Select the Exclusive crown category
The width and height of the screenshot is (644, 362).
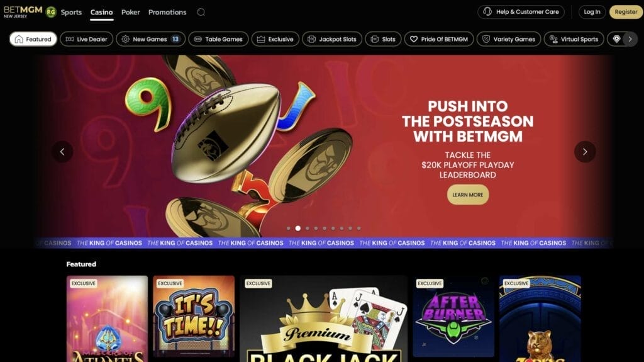coord(275,39)
